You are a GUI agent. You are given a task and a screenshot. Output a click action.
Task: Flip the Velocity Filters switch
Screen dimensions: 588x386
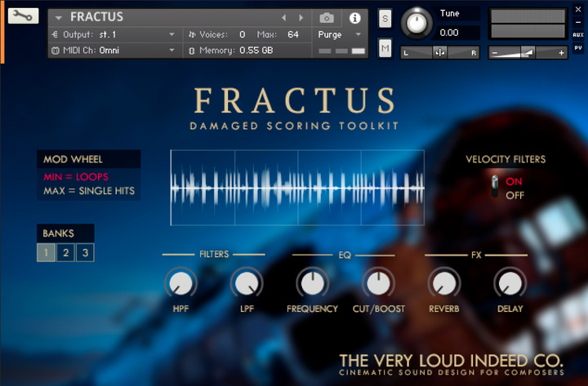495,186
